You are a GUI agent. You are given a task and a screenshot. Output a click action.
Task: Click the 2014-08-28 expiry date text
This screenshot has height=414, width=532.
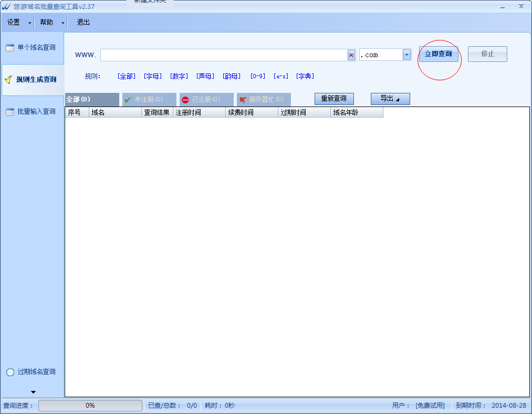coord(508,406)
